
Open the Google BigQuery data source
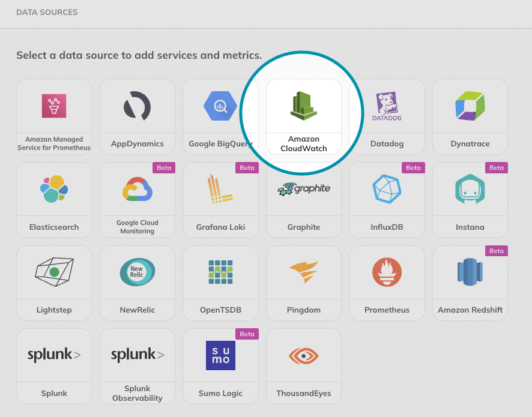[x=220, y=116]
